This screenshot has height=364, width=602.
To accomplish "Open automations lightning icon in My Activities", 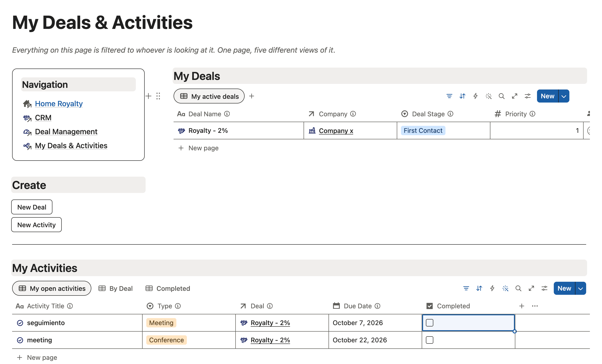I will (492, 288).
